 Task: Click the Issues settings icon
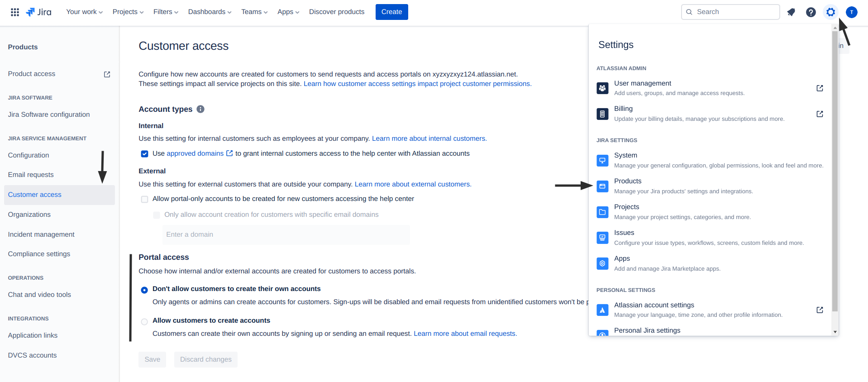click(x=602, y=238)
